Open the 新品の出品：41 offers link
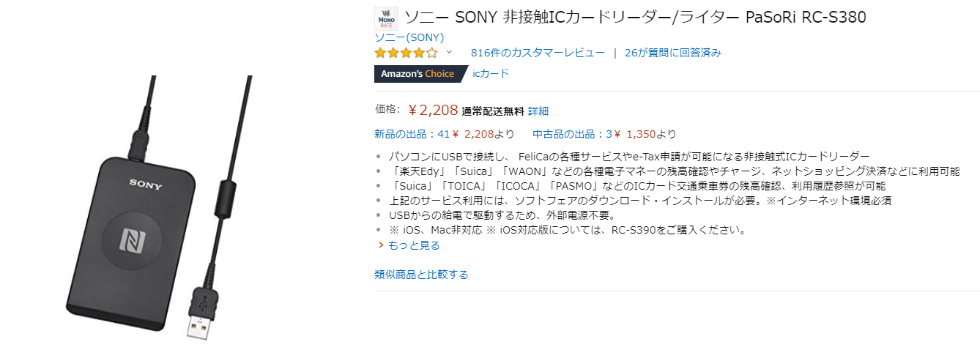This screenshot has height=350, width=980. pos(411,134)
